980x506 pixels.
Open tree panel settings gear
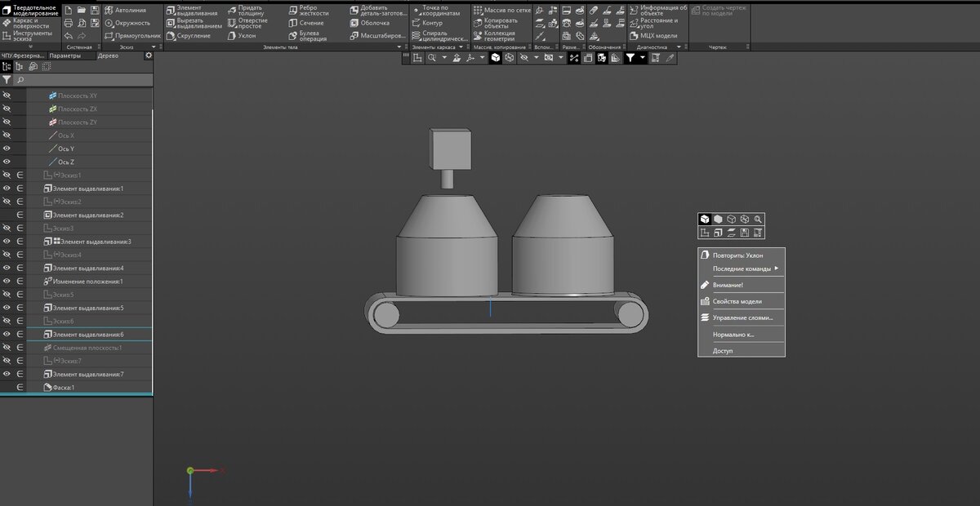point(149,55)
